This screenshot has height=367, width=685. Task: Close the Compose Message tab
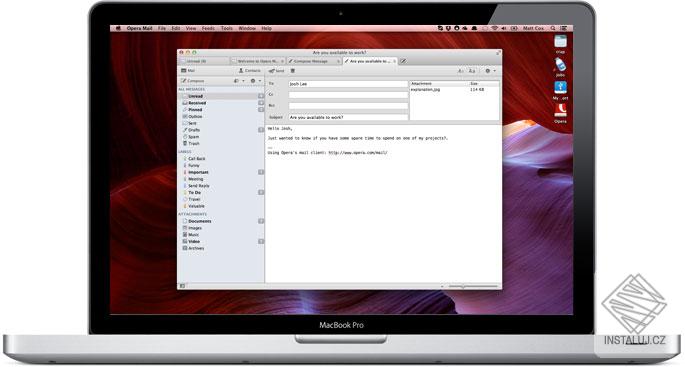[x=338, y=61]
